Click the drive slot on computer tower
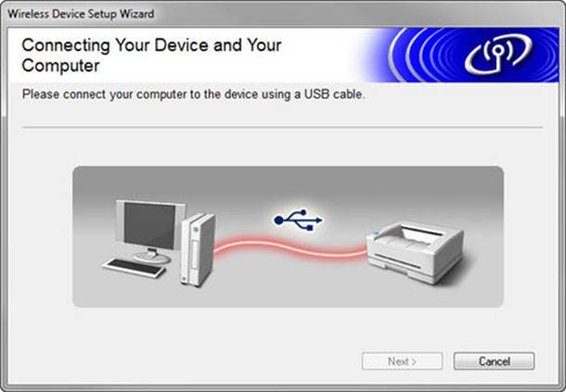This screenshot has height=392, width=566. 195,254
